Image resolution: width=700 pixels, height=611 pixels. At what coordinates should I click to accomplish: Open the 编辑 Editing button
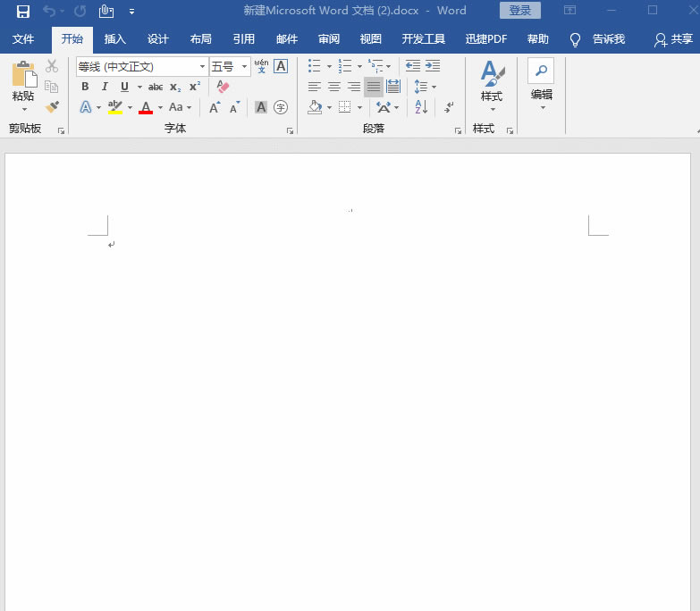point(542,84)
